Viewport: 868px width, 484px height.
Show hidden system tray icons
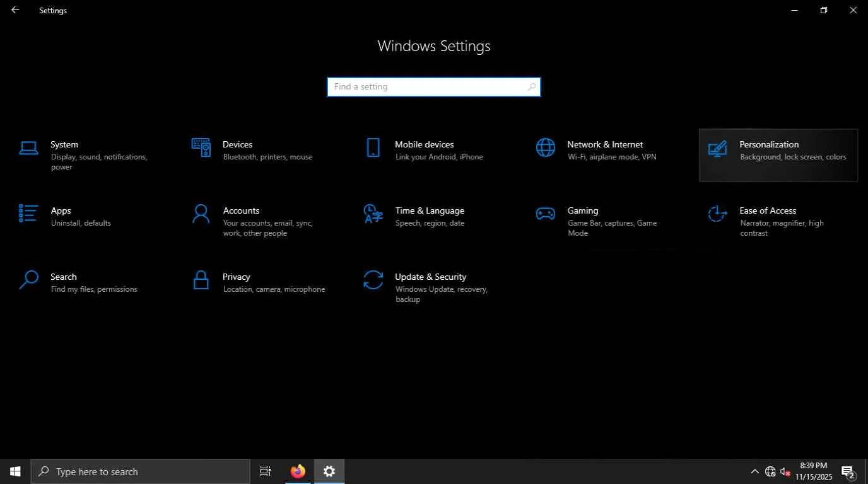click(x=754, y=471)
